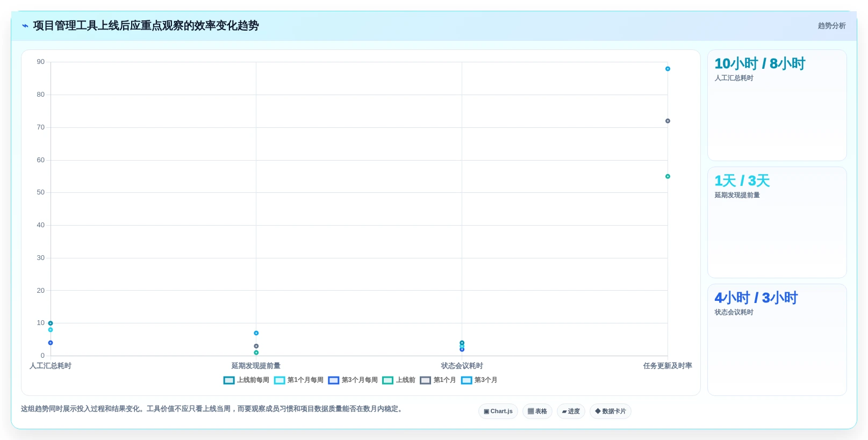The width and height of the screenshot is (868, 440).
Task: Open the 1天 / 3天 stat card
Action: point(777,222)
